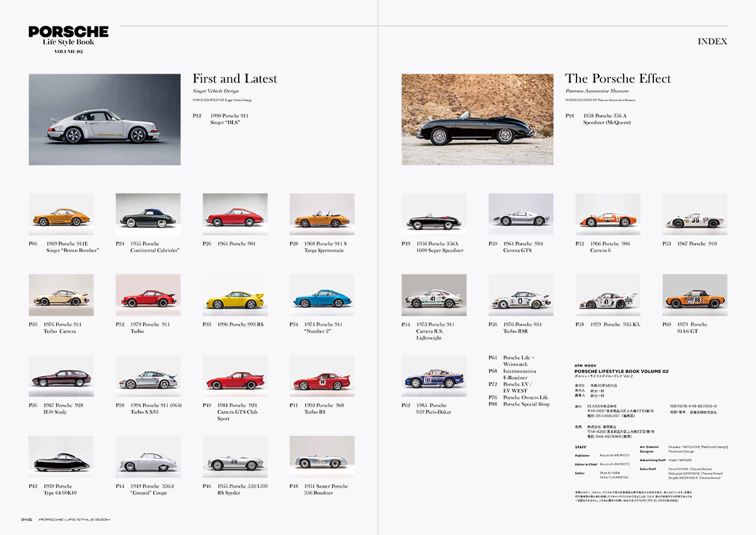
Task: Open the 1969 Porsche 911E Brown Bomber thumbnail
Action: 61,214
